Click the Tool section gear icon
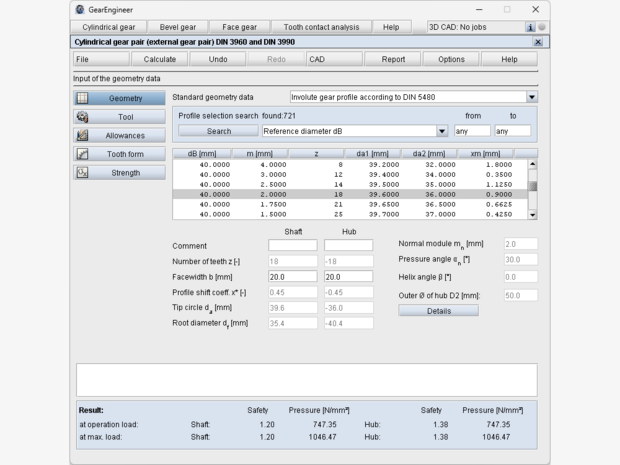Screen dimensions: 620x465 [x=83, y=117]
